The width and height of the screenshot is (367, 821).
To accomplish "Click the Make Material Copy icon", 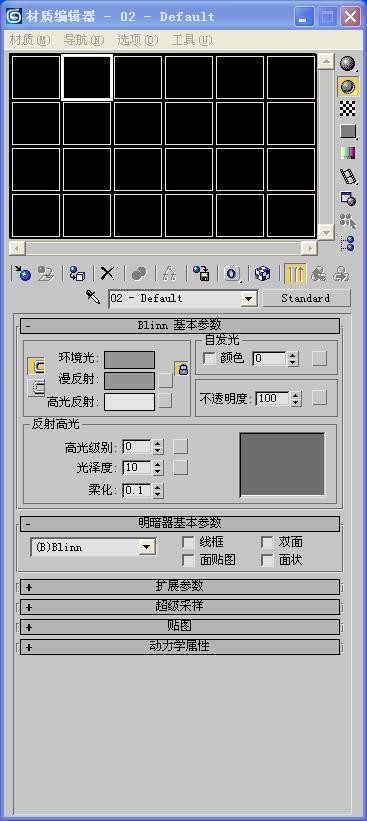I will click(x=139, y=273).
